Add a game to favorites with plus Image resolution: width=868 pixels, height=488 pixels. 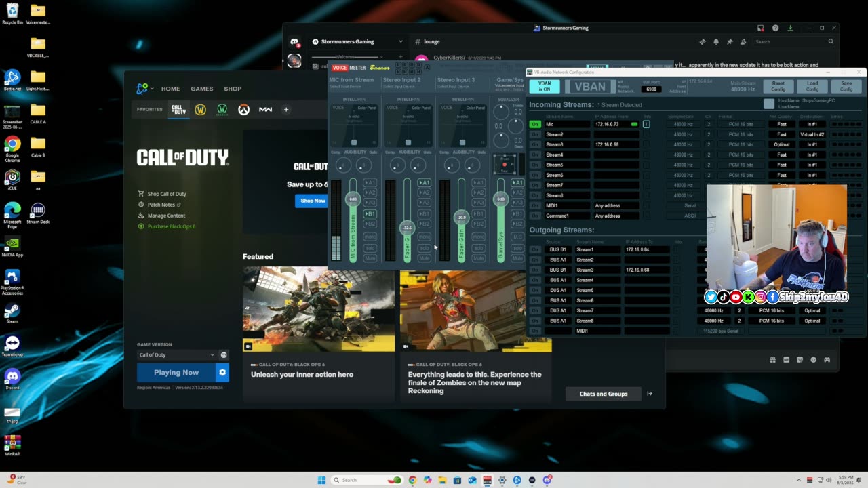tap(286, 109)
